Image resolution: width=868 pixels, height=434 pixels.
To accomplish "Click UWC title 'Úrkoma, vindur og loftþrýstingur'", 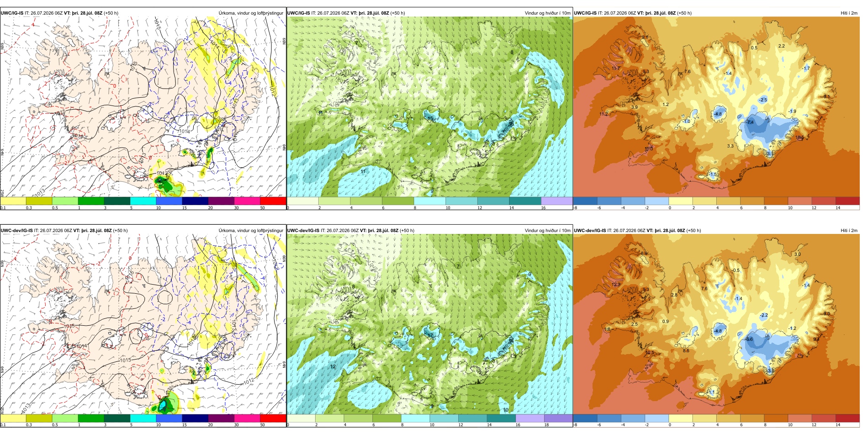I will (x=251, y=13).
